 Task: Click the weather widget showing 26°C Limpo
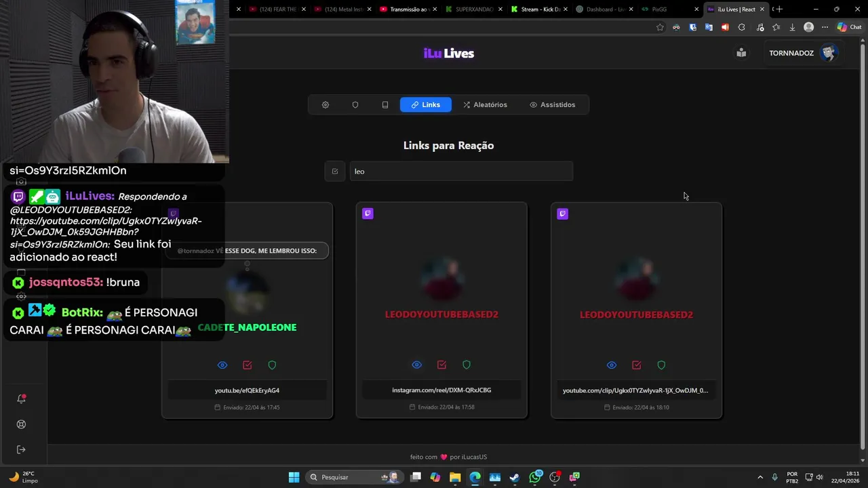[x=23, y=477]
